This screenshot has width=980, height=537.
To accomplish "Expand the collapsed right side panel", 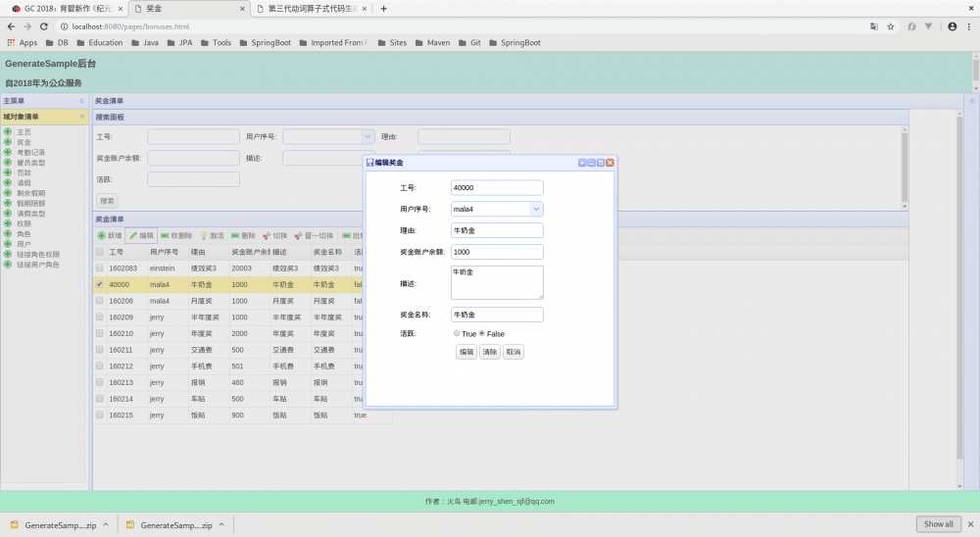I will pos(972,101).
